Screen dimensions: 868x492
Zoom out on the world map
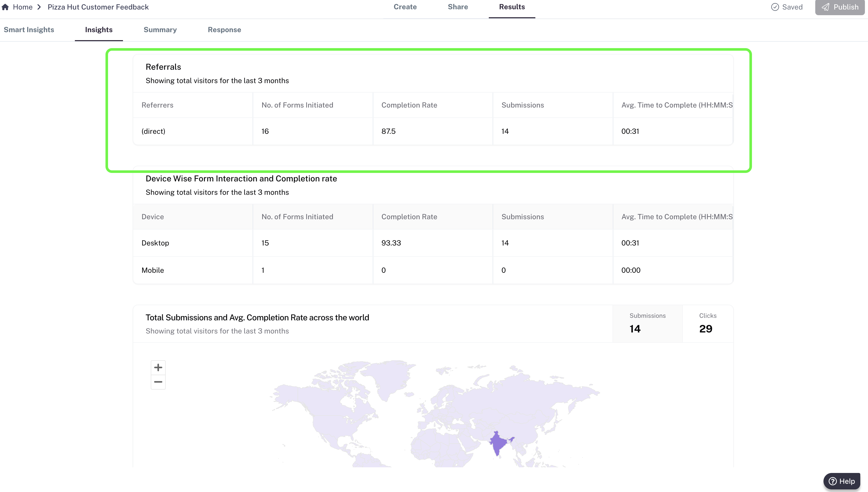pyautogui.click(x=158, y=382)
